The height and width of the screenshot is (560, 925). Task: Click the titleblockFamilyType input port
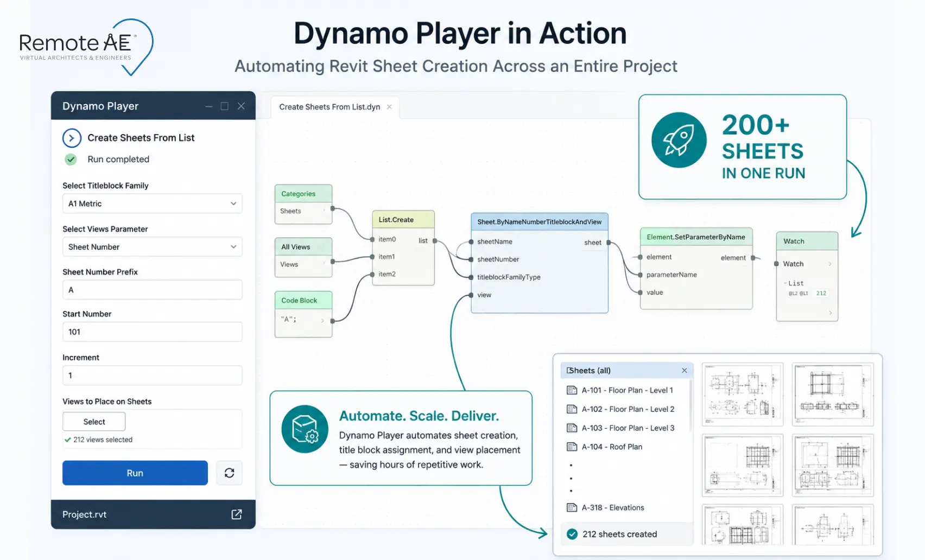click(471, 277)
